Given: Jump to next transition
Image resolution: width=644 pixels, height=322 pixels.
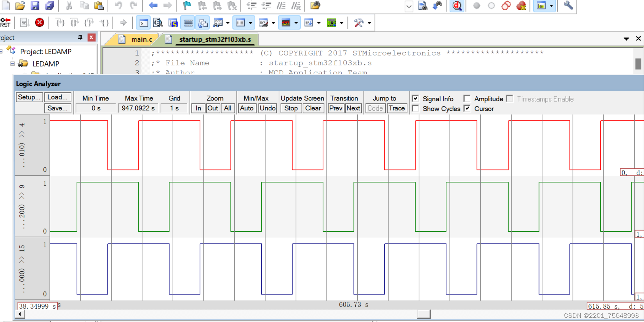Looking at the screenshot, I should tap(353, 108).
